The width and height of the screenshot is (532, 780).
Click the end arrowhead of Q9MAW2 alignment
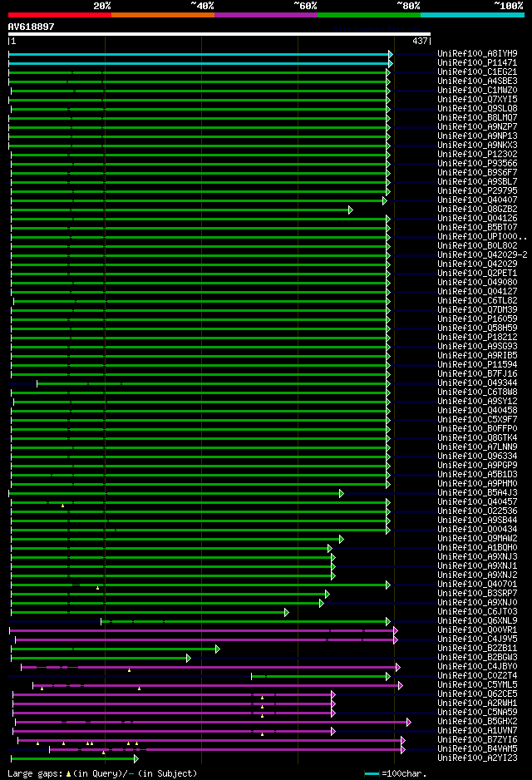click(x=341, y=539)
